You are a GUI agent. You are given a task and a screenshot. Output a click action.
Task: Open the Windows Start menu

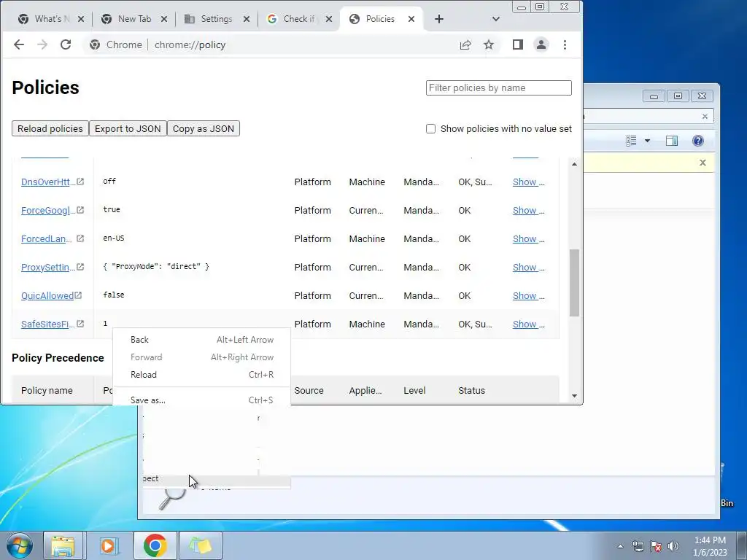point(20,545)
